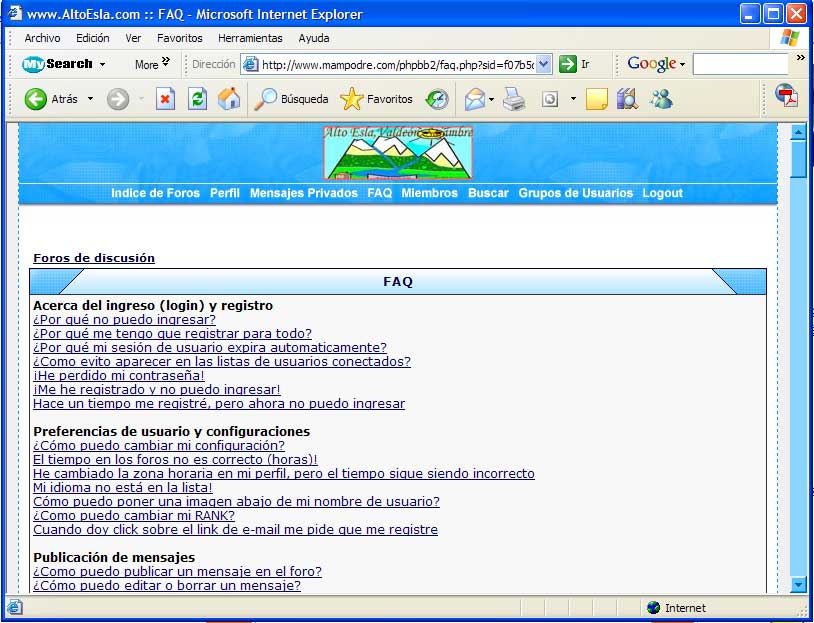Open the Herramientas menu

[x=250, y=38]
